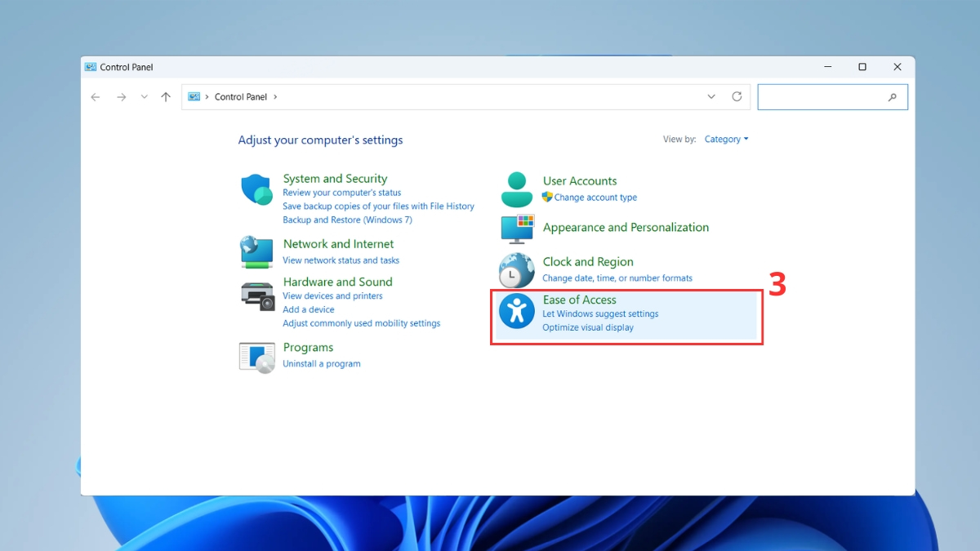
Task: Open the Network and Internet globe icon
Action: coord(256,251)
